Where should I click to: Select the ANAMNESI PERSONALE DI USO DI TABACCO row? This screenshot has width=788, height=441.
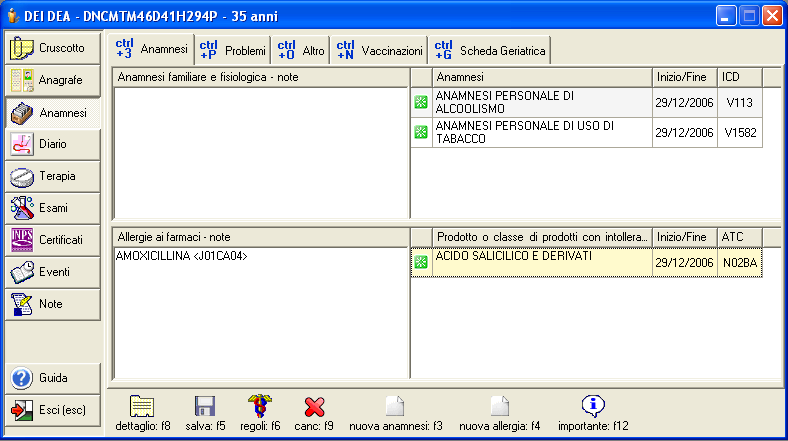pos(541,132)
